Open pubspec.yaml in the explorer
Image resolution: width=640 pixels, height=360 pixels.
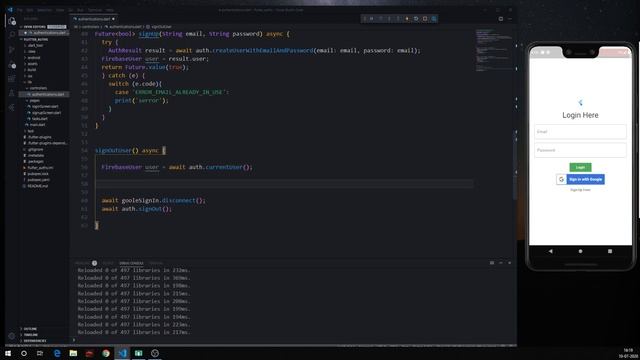(x=39, y=180)
